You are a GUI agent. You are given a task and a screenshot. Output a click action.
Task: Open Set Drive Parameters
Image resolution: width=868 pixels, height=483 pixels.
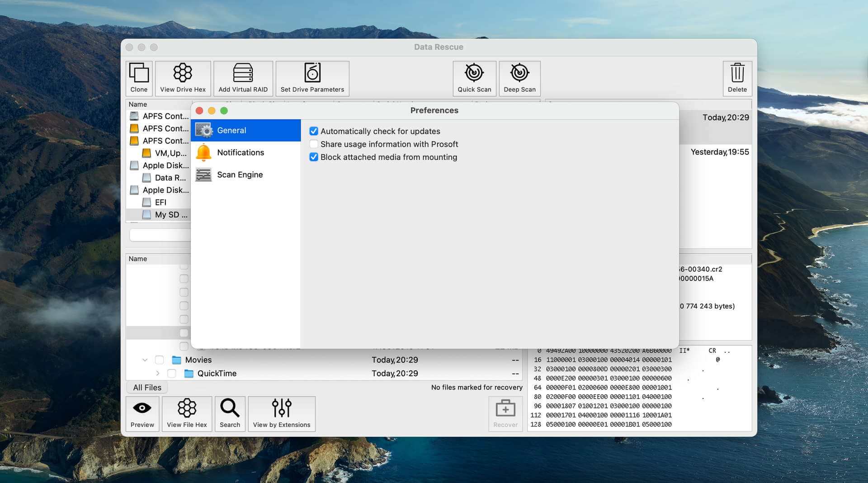312,78
